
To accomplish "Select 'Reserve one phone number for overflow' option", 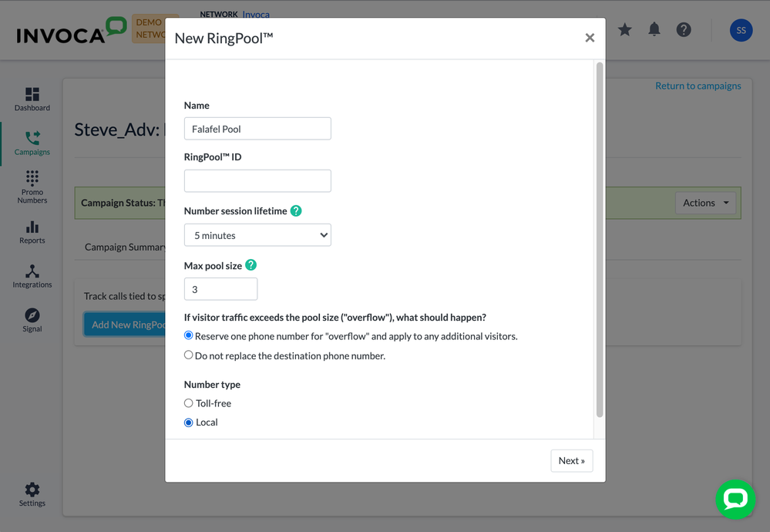I will click(189, 336).
